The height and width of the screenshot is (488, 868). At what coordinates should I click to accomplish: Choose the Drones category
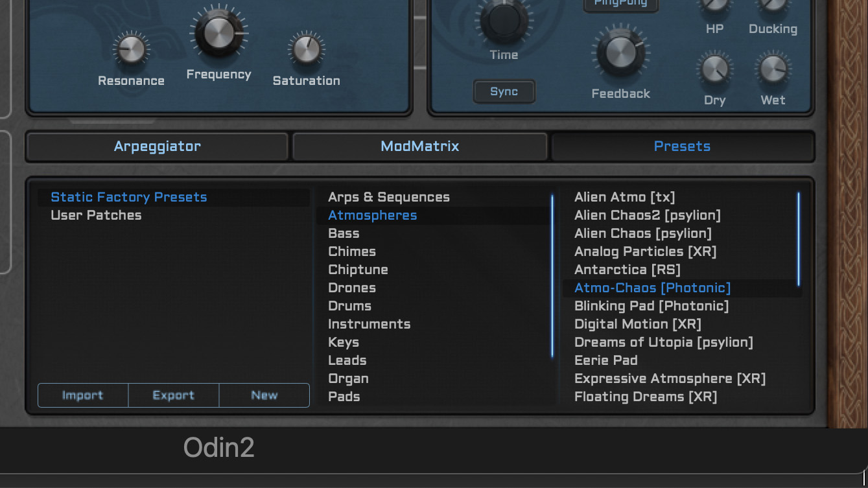click(433, 288)
